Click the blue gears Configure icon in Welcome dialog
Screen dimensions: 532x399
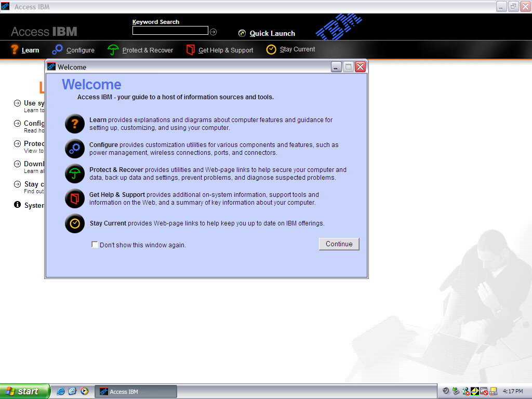(x=75, y=149)
